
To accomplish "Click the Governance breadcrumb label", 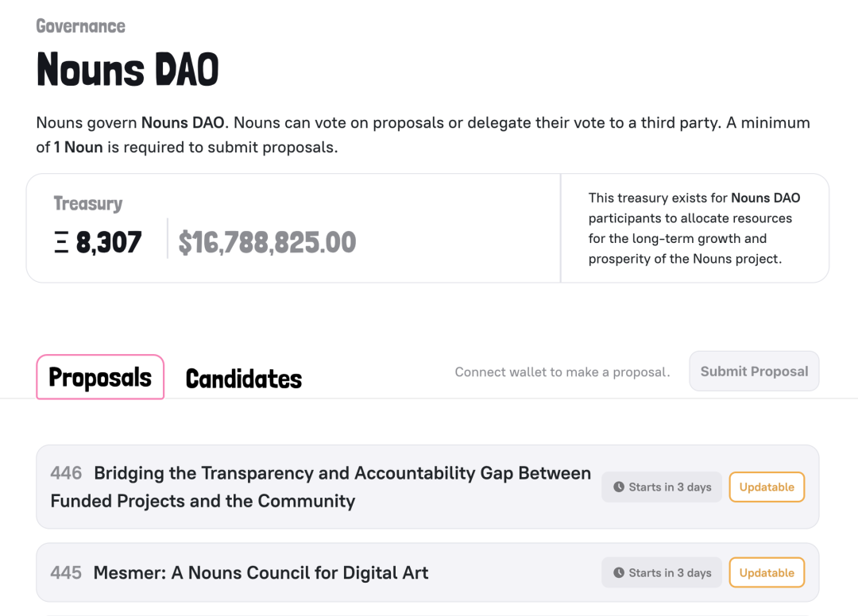I will (x=80, y=26).
